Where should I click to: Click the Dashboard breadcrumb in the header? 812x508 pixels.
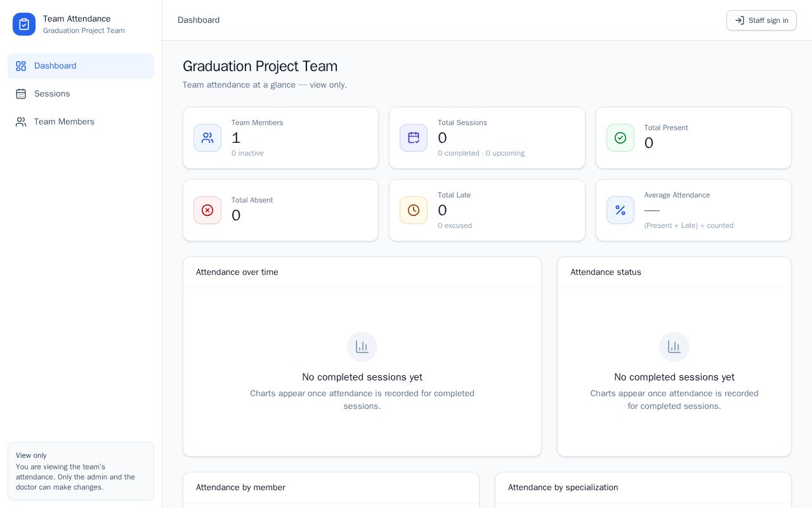199,20
